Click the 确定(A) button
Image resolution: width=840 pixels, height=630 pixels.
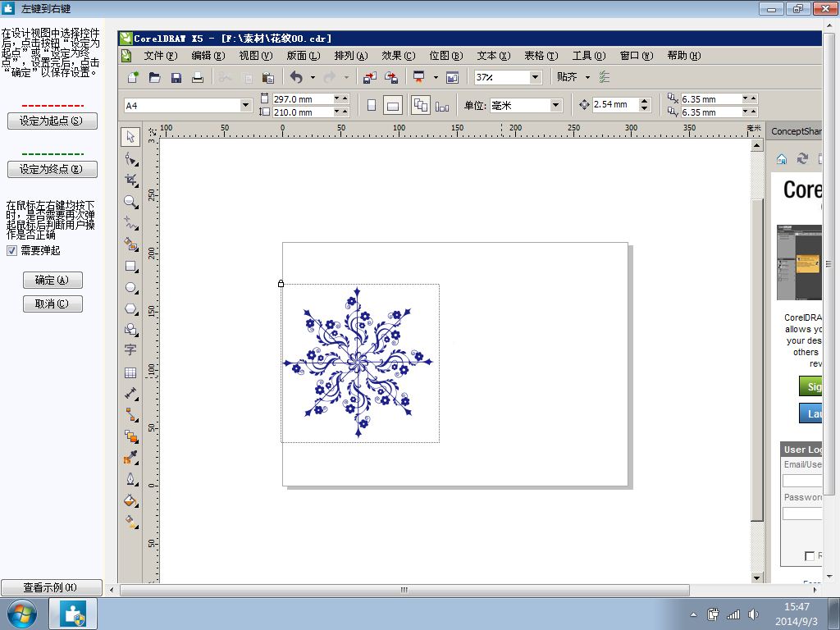pos(52,280)
